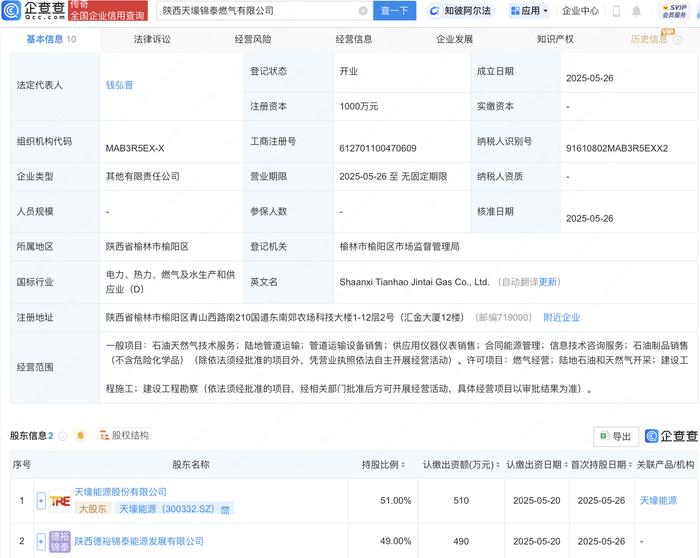This screenshot has height=558, width=700.
Task: Select registration number 612701100470609
Action: tap(378, 148)
